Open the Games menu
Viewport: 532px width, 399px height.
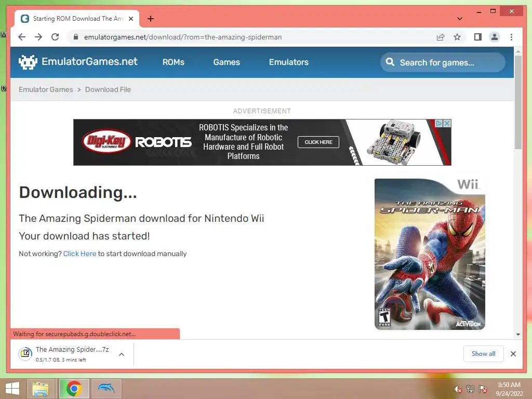pyautogui.click(x=227, y=62)
